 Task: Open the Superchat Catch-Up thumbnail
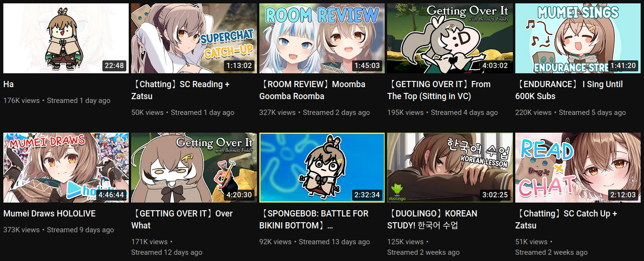(x=194, y=38)
